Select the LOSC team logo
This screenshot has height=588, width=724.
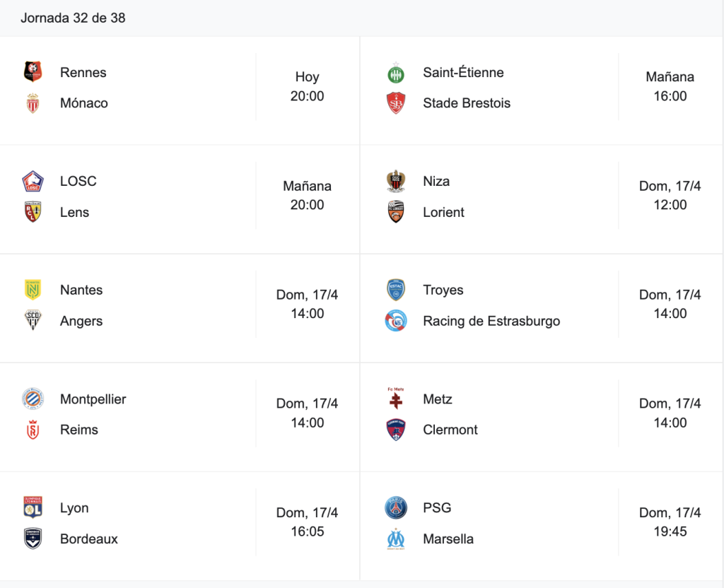pyautogui.click(x=33, y=181)
